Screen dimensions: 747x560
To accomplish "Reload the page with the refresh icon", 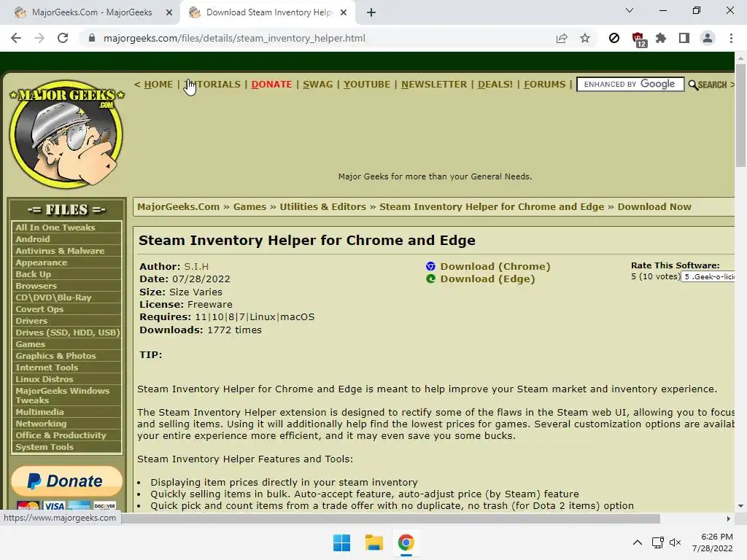I will tap(63, 38).
